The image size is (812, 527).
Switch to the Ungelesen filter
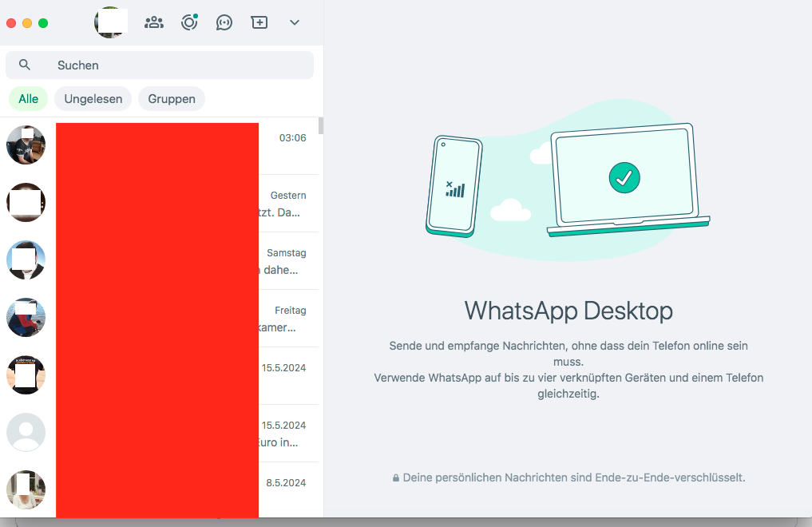93,99
